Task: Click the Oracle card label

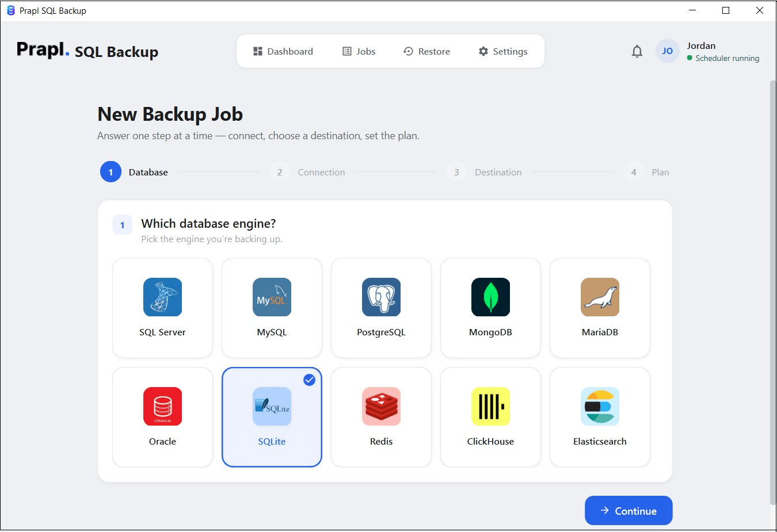Action: click(x=162, y=441)
